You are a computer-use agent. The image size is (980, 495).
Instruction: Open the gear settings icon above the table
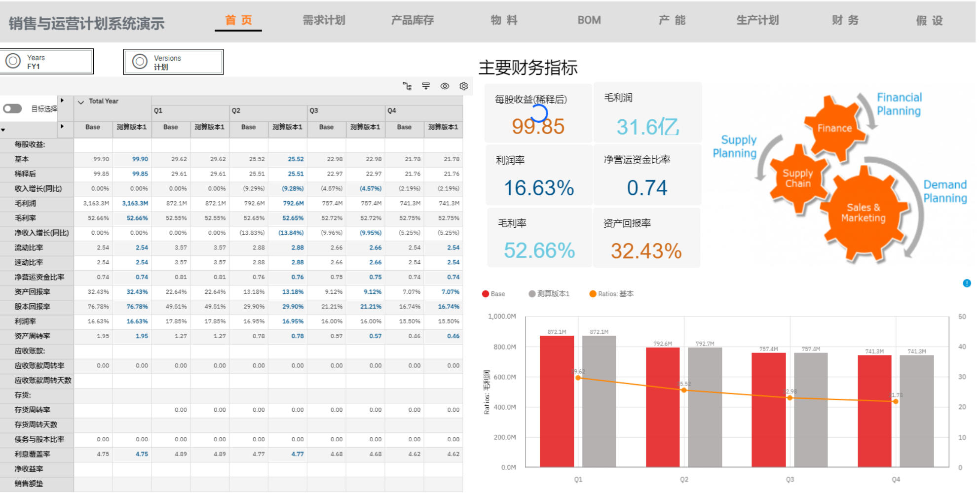463,86
